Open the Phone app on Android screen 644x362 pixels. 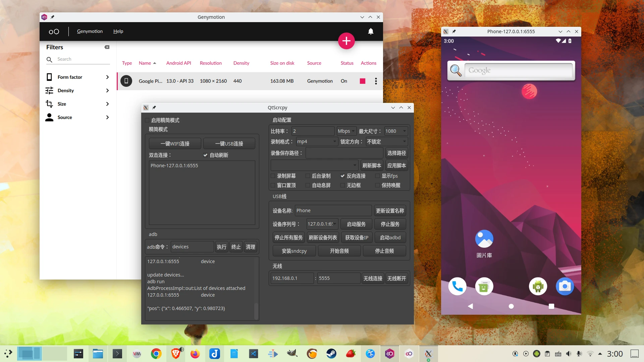457,286
